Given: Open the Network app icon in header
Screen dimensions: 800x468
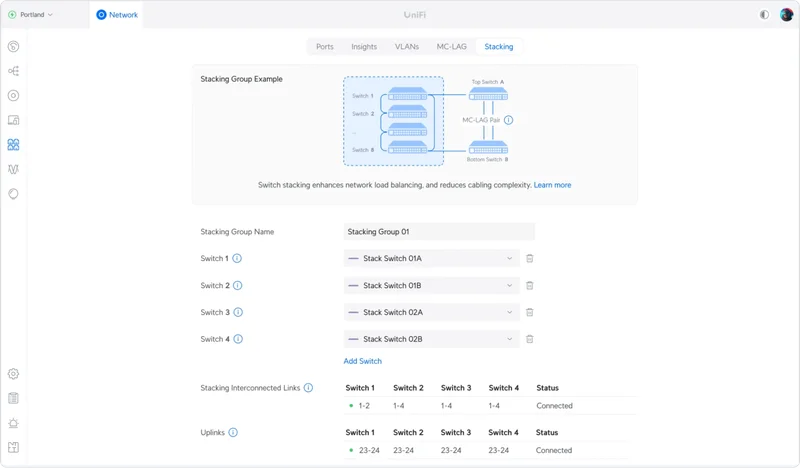Looking at the screenshot, I should [101, 15].
